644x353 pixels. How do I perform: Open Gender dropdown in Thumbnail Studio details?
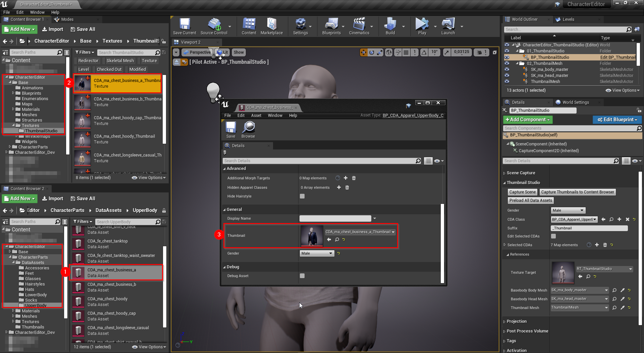[568, 210]
